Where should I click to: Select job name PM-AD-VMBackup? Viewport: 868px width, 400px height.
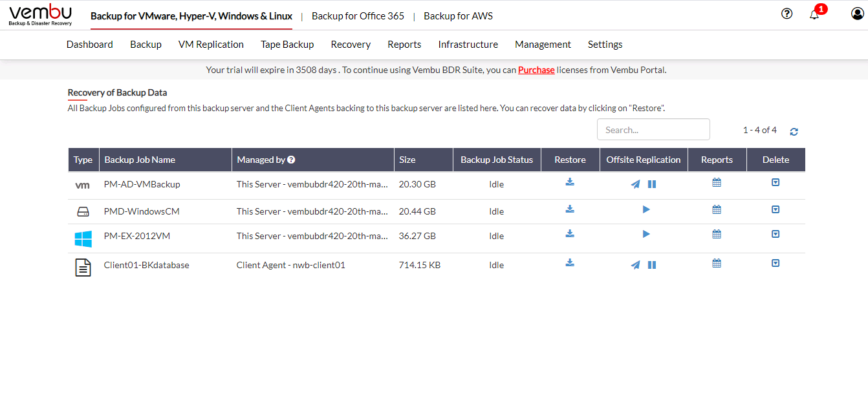pyautogui.click(x=142, y=184)
